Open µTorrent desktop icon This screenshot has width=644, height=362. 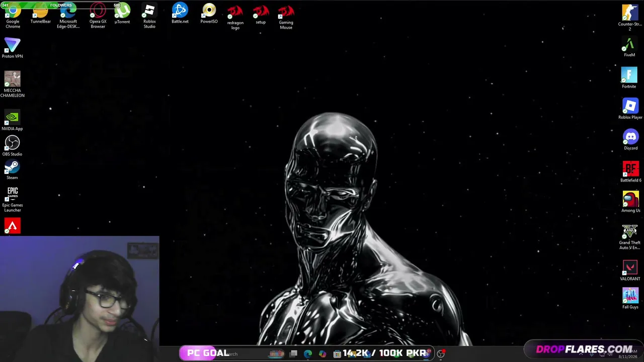coord(122,14)
